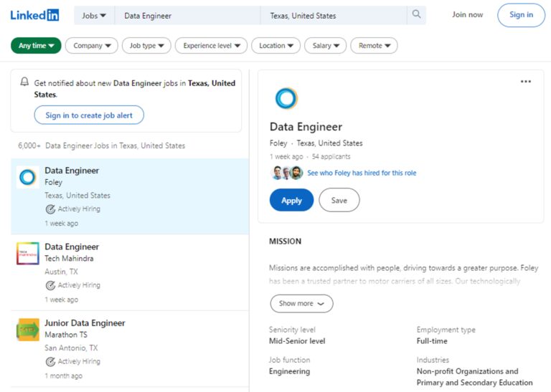Click the Tech Mahindra company logo
The height and width of the screenshot is (392, 551).
point(28,254)
